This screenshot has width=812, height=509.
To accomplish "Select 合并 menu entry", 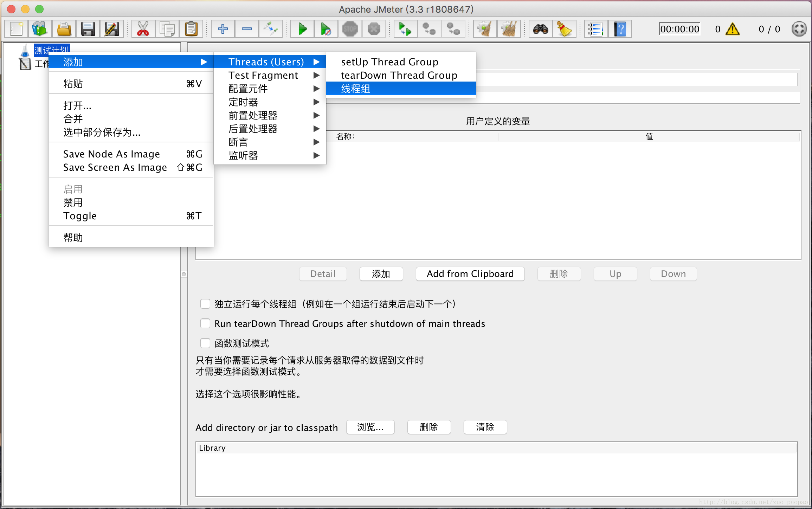I will click(131, 119).
